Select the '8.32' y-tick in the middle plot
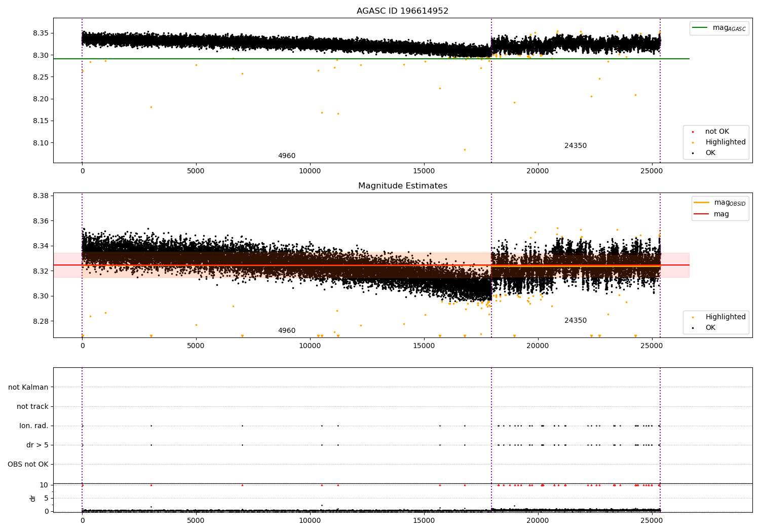The width and height of the screenshot is (760, 532). (41, 272)
